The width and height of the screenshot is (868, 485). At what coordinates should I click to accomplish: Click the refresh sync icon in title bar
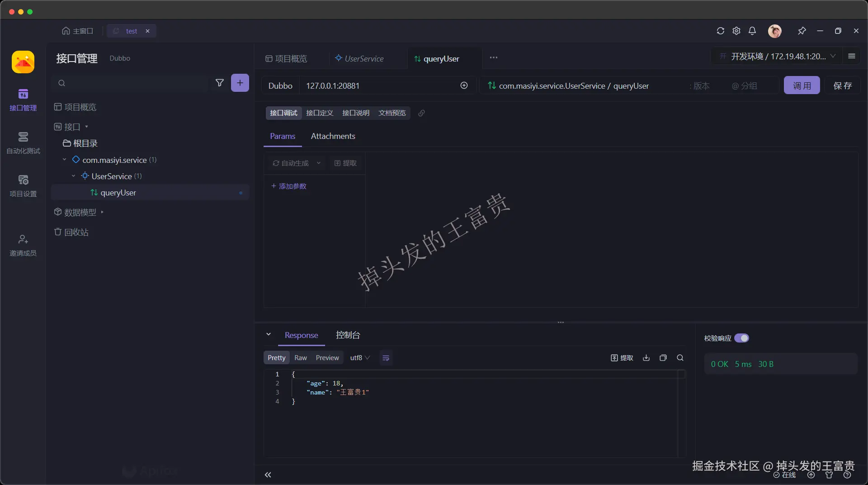click(x=721, y=31)
